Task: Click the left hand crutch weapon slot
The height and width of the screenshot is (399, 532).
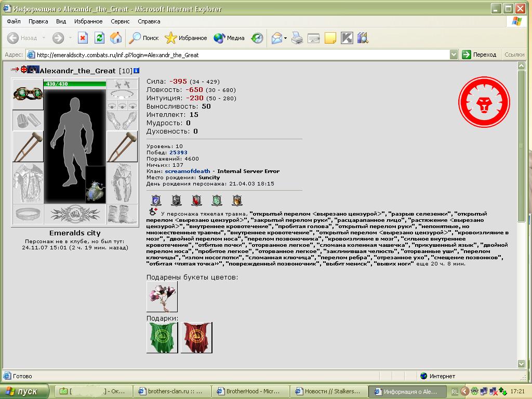Action: point(28,147)
